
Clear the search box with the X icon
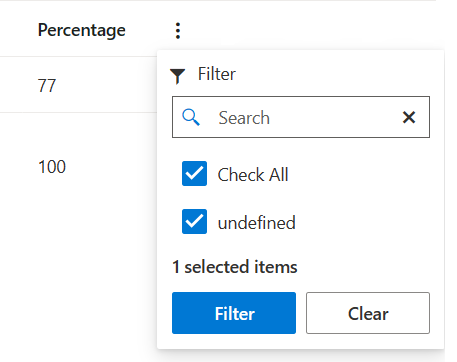click(x=409, y=117)
